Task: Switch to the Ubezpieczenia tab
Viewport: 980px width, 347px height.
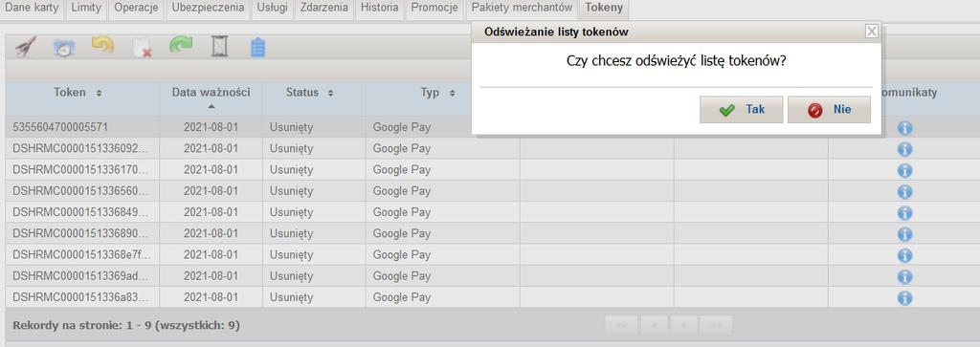Action: click(208, 8)
